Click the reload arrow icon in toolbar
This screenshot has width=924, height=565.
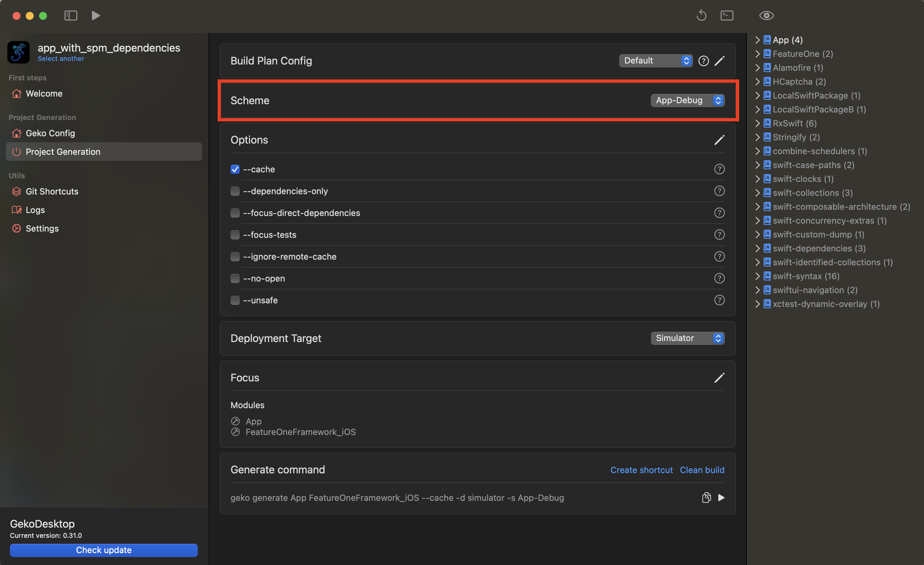(701, 15)
